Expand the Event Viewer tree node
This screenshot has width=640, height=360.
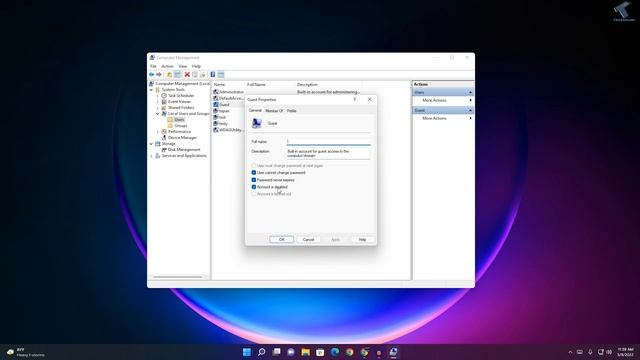point(158,102)
